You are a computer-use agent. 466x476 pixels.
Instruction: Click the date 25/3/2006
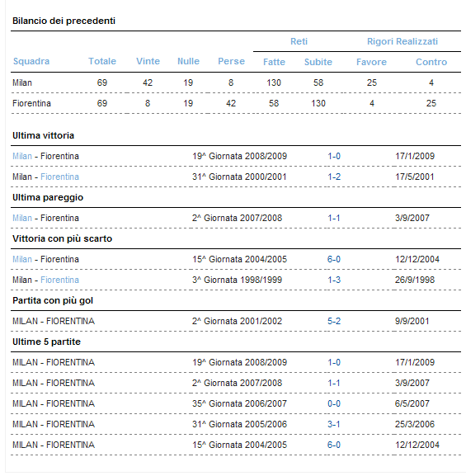tap(415, 424)
